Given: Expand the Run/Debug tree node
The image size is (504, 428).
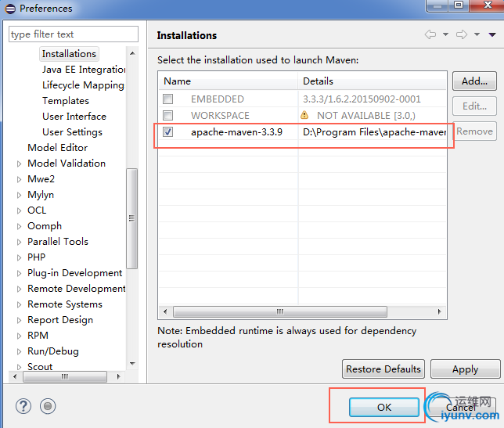Looking at the screenshot, I should click(19, 351).
